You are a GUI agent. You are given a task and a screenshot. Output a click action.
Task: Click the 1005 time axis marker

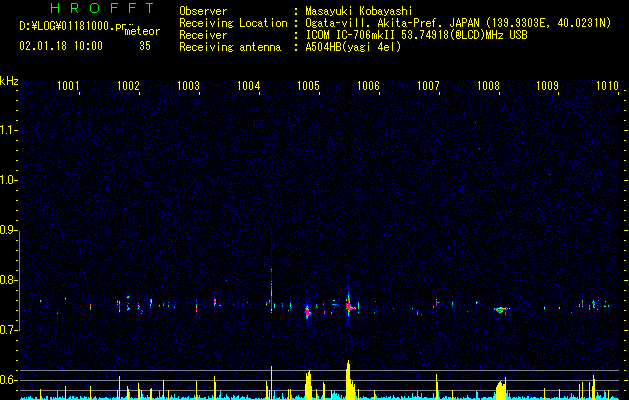tap(308, 85)
